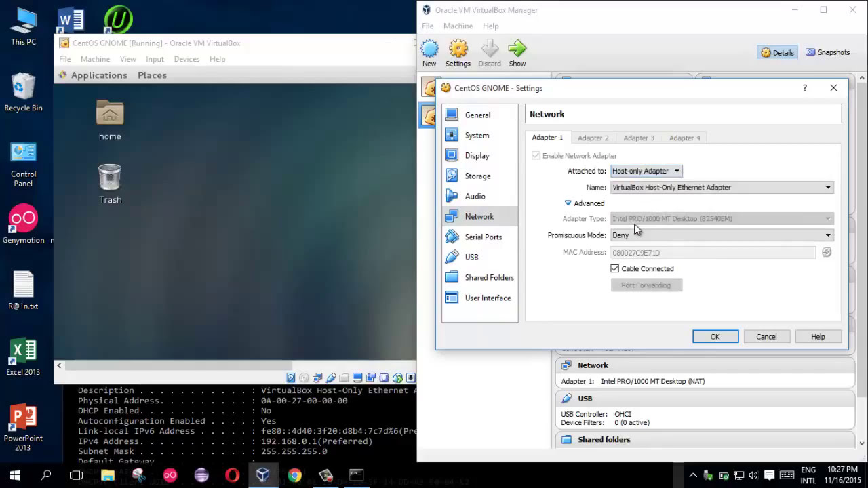Open adapter Name dropdown
Viewport: 868px width, 488px height.
[722, 187]
